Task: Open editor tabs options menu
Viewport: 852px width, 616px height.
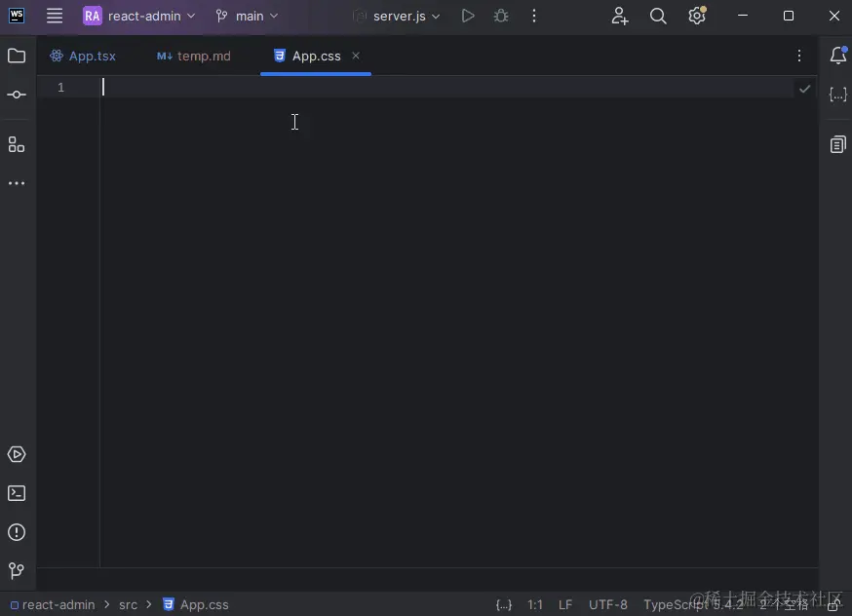Action: tap(798, 56)
